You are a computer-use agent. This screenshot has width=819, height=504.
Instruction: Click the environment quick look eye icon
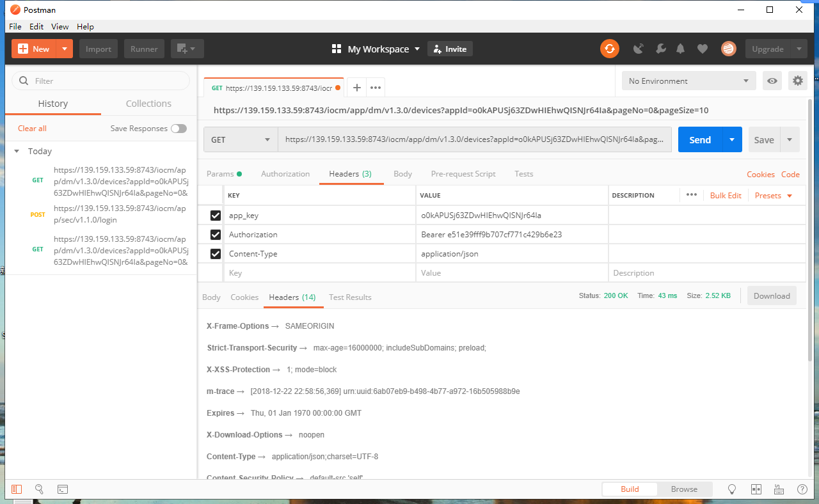(773, 81)
